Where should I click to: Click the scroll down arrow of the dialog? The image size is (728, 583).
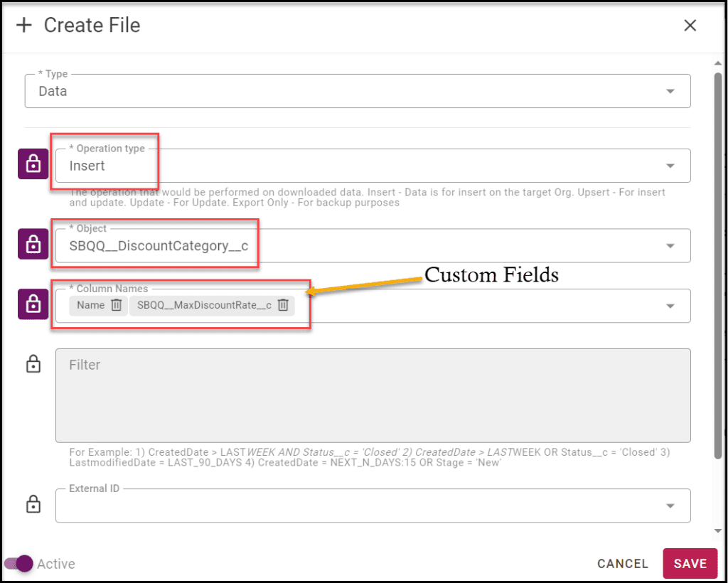[x=718, y=531]
